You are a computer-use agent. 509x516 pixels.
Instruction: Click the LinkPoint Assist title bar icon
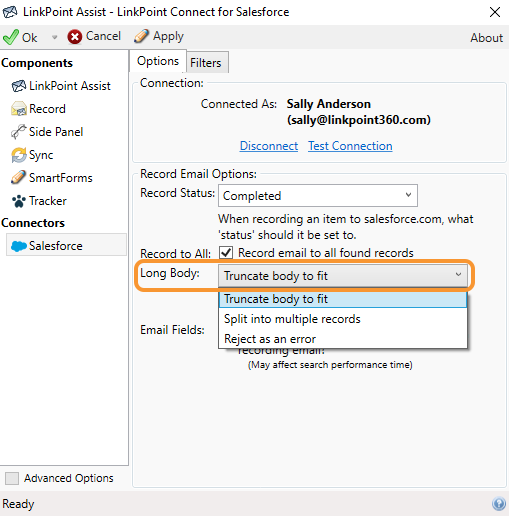pyautogui.click(x=10, y=12)
